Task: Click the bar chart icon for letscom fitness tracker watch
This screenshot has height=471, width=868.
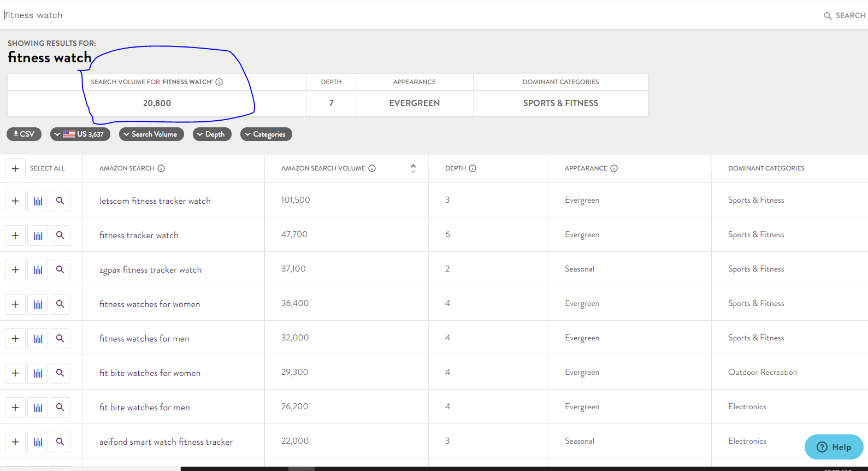Action: [38, 201]
